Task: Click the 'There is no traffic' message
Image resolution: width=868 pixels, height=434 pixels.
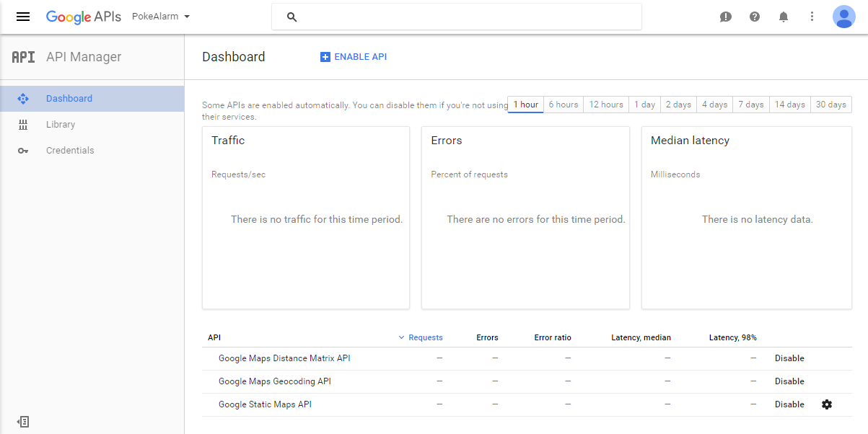Action: (317, 219)
